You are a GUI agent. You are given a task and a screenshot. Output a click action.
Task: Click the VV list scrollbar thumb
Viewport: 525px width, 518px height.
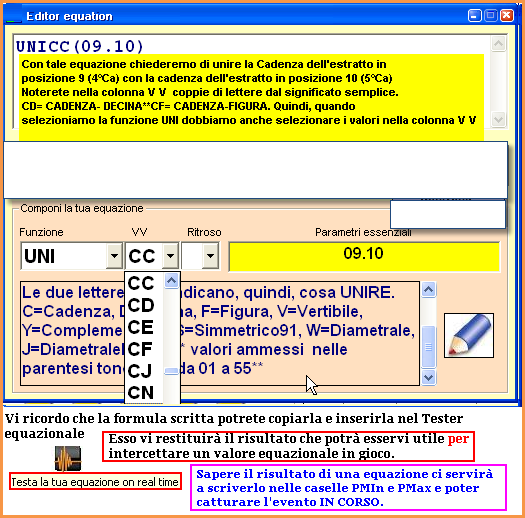pos(171,371)
